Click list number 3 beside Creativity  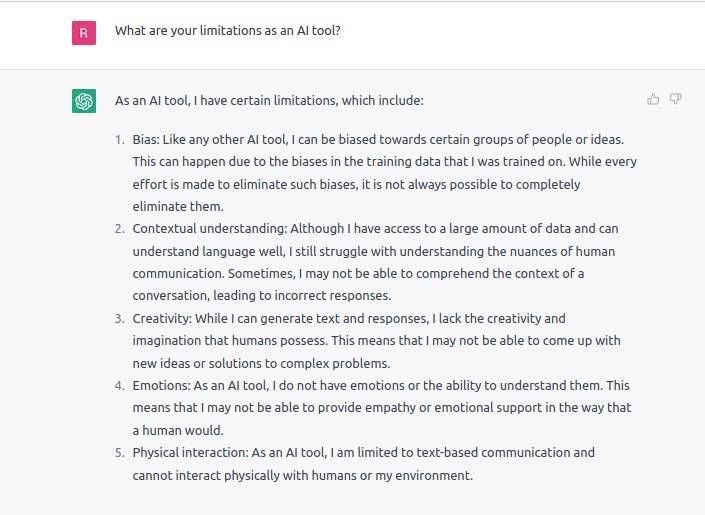tap(120, 319)
